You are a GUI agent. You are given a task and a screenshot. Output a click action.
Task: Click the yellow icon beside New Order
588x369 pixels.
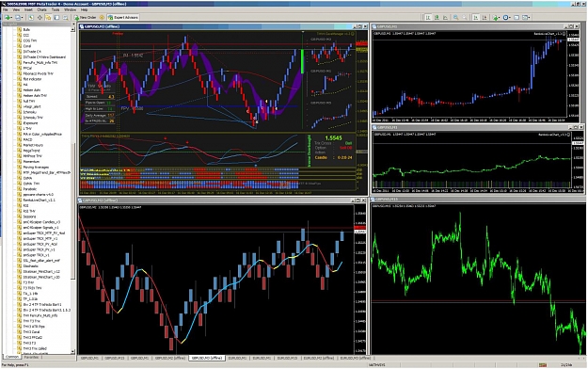coord(102,17)
